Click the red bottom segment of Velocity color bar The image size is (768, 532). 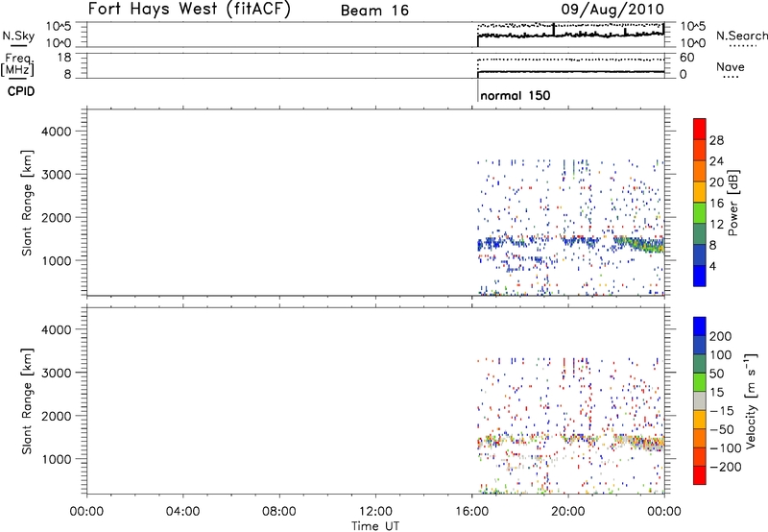click(700, 475)
